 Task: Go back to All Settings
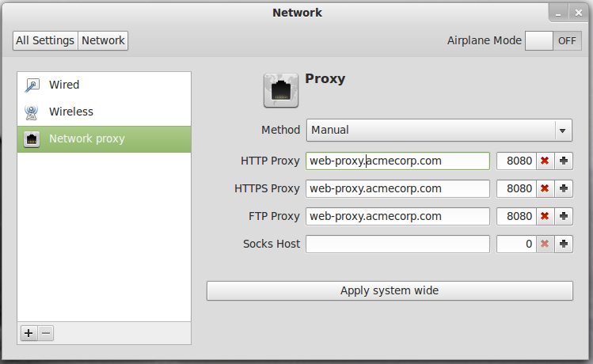[45, 40]
